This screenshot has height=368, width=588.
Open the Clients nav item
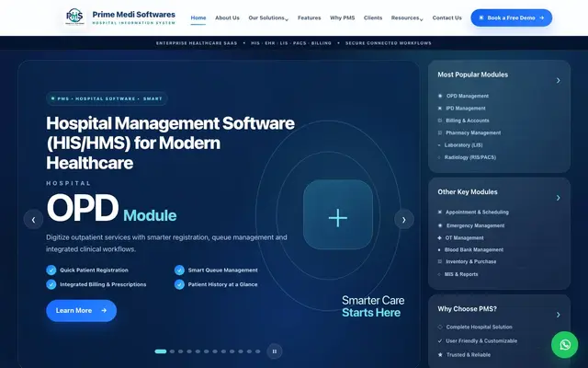pos(373,18)
